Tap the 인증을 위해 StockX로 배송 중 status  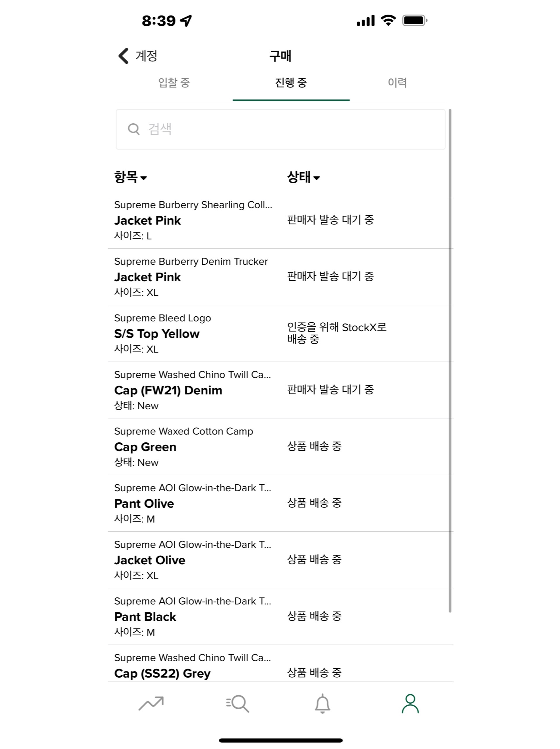tap(337, 333)
